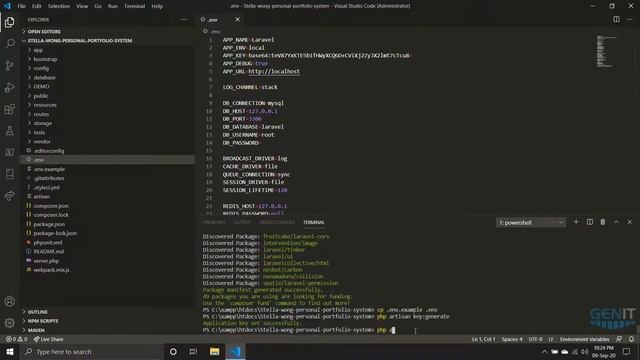Open the http://localhost link in editor
Screen dimensions: 640x360
[274, 71]
